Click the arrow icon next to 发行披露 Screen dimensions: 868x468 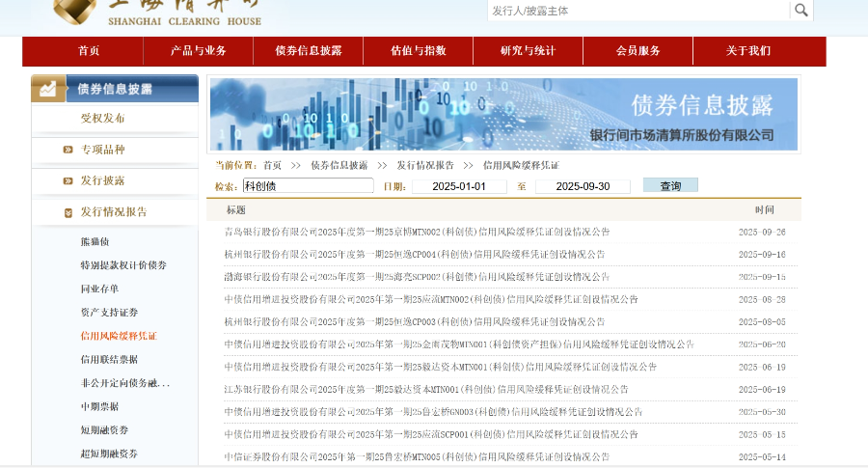click(x=68, y=180)
